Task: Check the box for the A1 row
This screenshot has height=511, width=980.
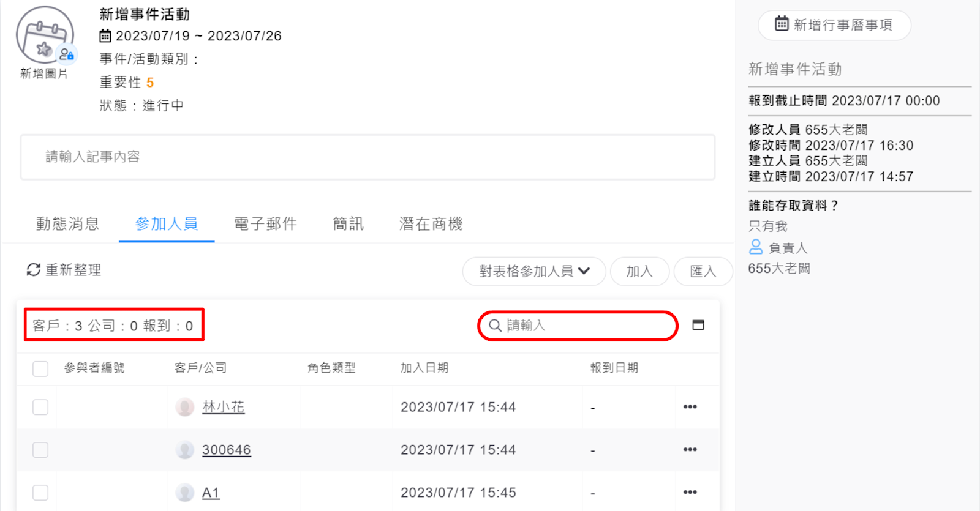Action: tap(40, 493)
